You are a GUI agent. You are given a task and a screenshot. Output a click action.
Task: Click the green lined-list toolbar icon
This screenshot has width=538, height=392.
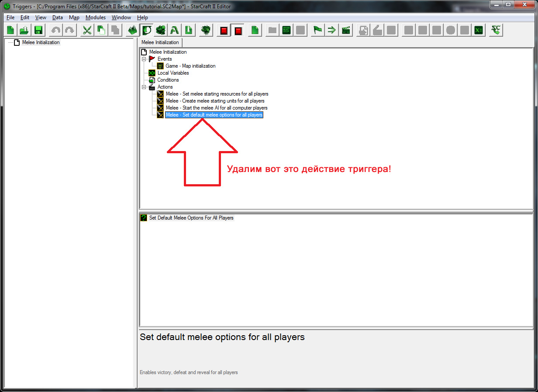(286, 30)
